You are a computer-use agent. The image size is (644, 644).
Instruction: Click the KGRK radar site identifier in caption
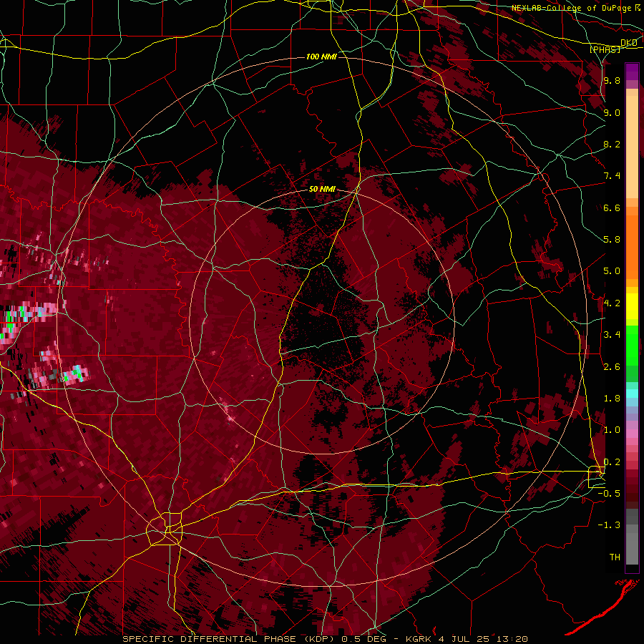pos(420,639)
